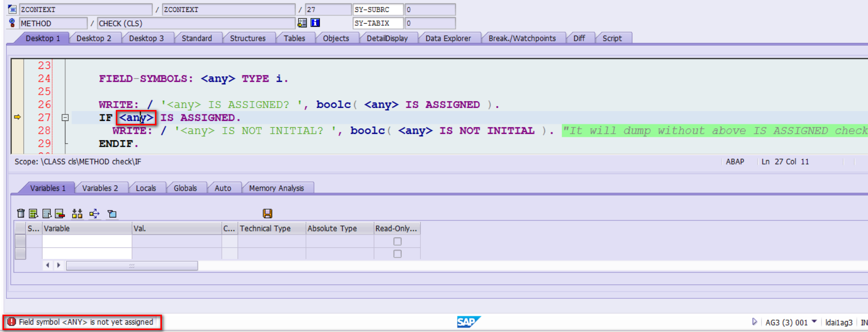Viewport: 868px width, 332px height.
Task: Click the second empty Variable name cell
Action: pyautogui.click(x=87, y=254)
